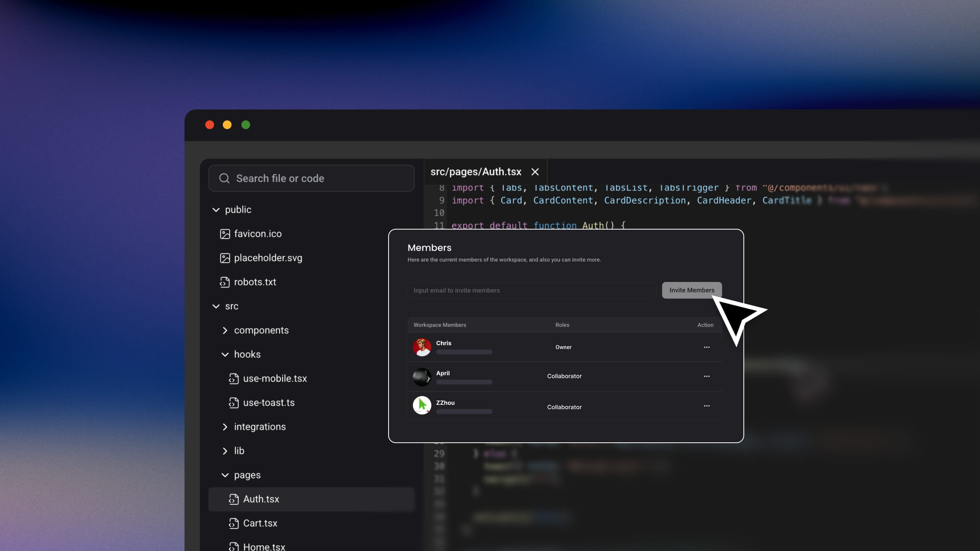Click the Home.tsx code file icon

pyautogui.click(x=234, y=547)
